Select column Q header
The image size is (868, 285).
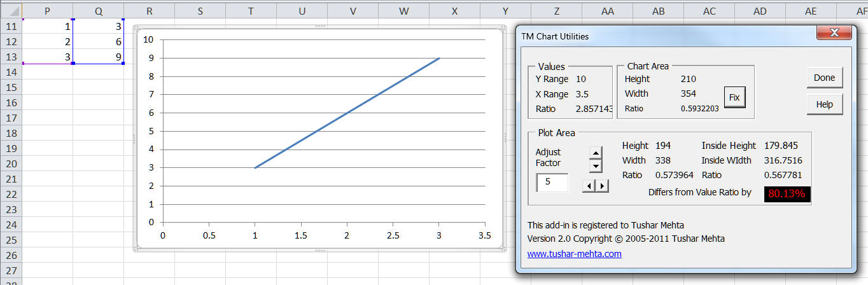pos(99,11)
